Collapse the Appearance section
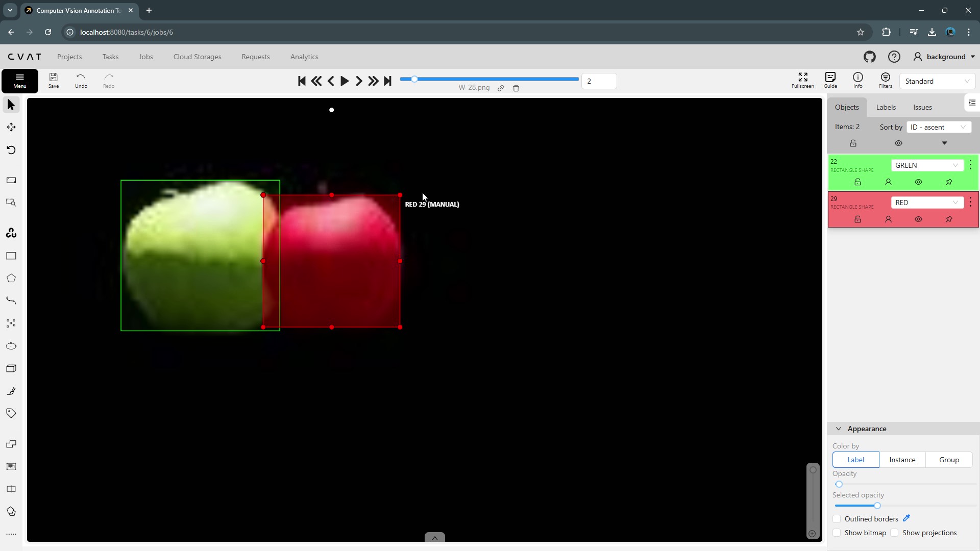Screen dimensions: 980x551 839,429
